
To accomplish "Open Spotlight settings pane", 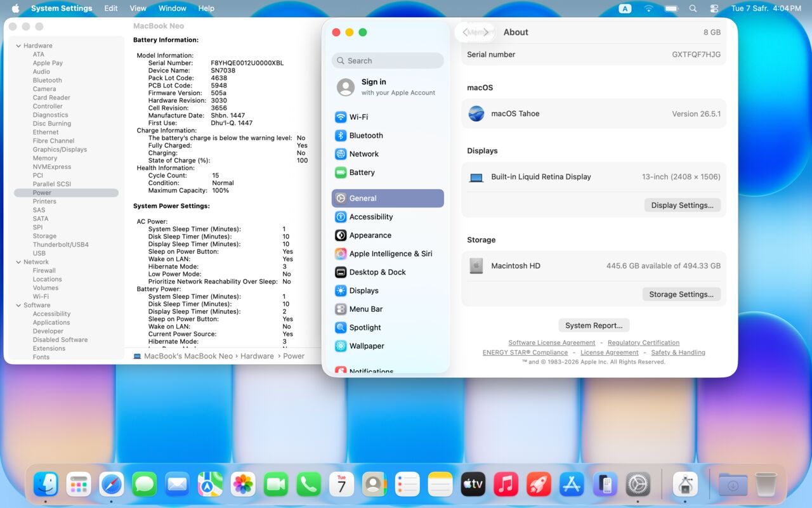I will pos(388,327).
